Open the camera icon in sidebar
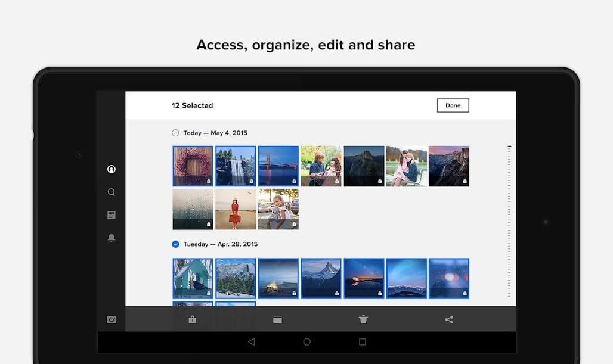Screen dimensions: 613x364 point(112,319)
